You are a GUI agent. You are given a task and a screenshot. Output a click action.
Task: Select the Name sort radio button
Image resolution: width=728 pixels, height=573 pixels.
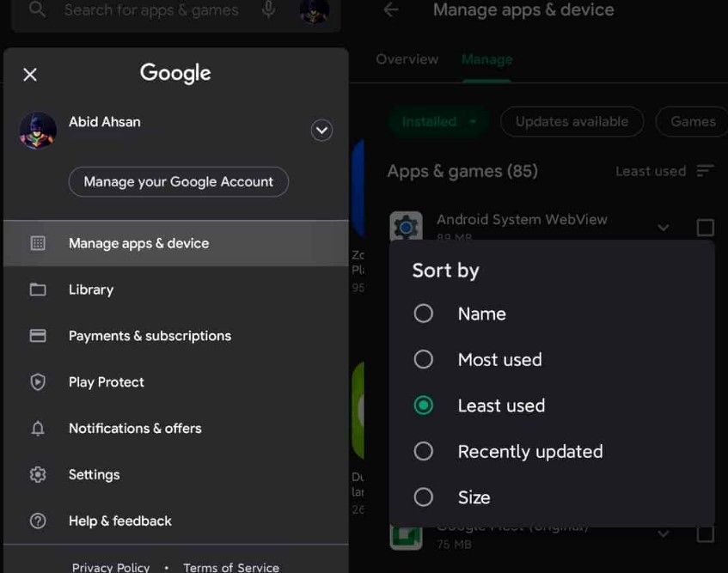[424, 314]
